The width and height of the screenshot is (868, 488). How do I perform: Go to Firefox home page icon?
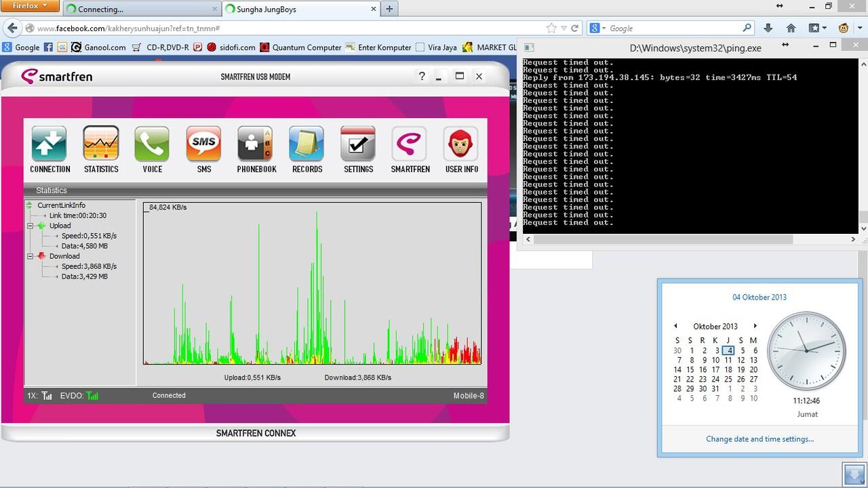pos(791,28)
